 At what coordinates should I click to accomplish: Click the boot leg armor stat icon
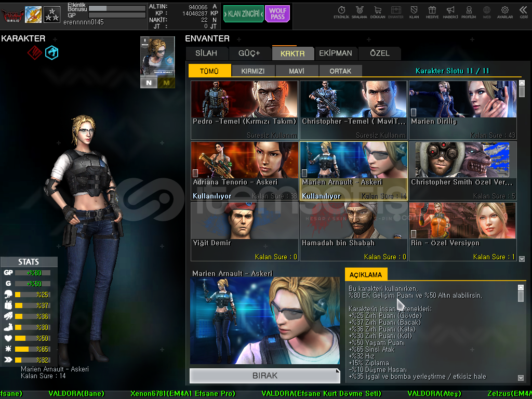[x=8, y=327]
